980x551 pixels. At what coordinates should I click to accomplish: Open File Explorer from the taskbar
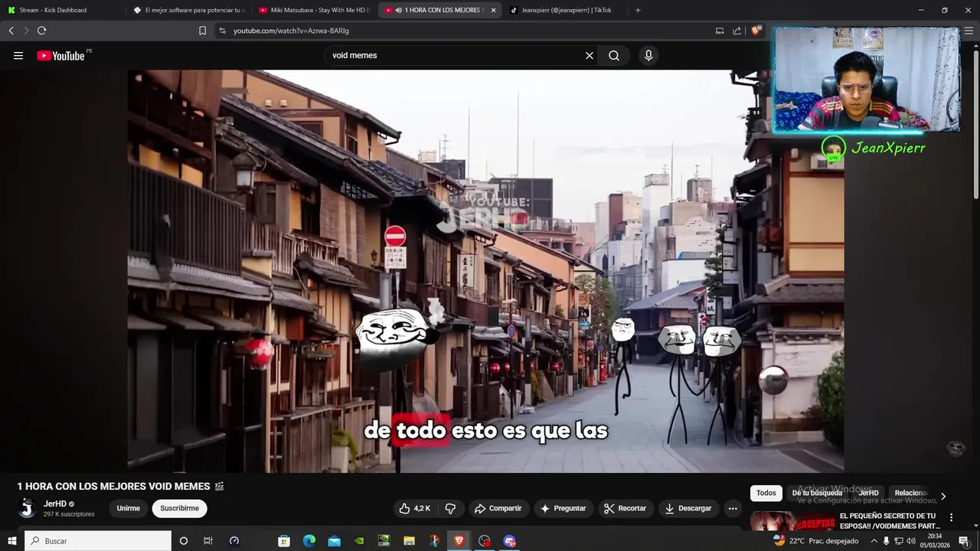(x=410, y=541)
